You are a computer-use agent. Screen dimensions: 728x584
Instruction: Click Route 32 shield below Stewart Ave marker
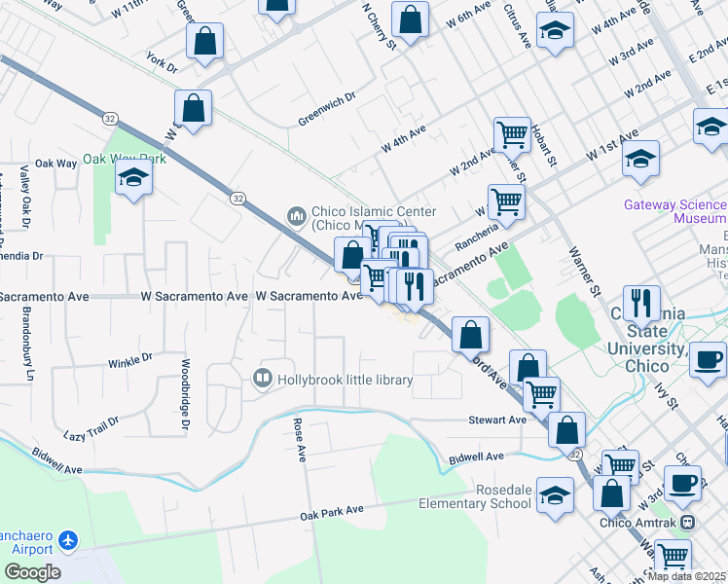tap(575, 455)
